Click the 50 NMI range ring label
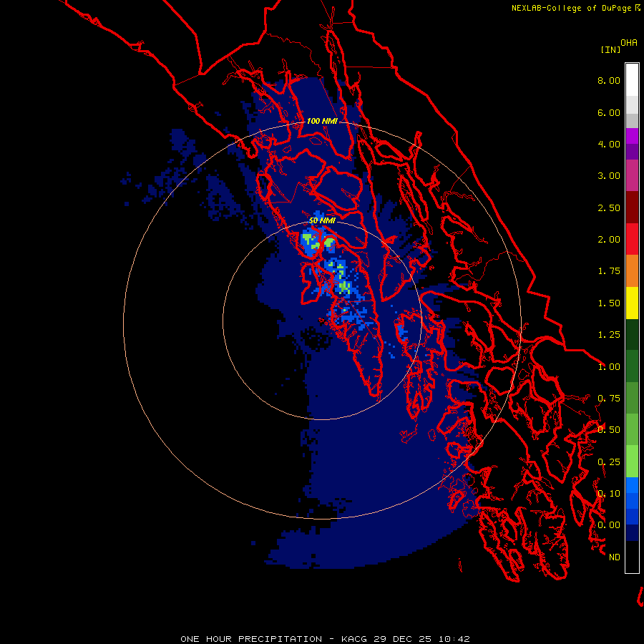 (322, 220)
